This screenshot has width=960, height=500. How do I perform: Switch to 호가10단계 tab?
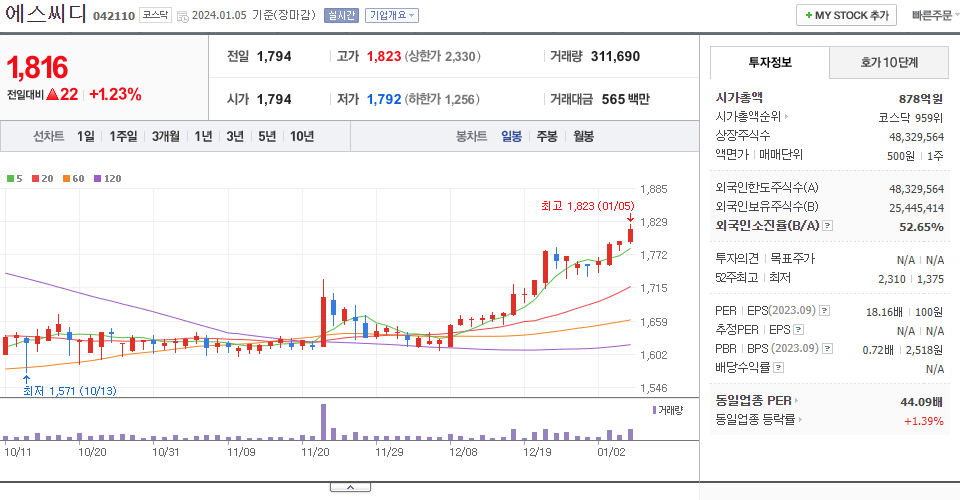tap(889, 62)
